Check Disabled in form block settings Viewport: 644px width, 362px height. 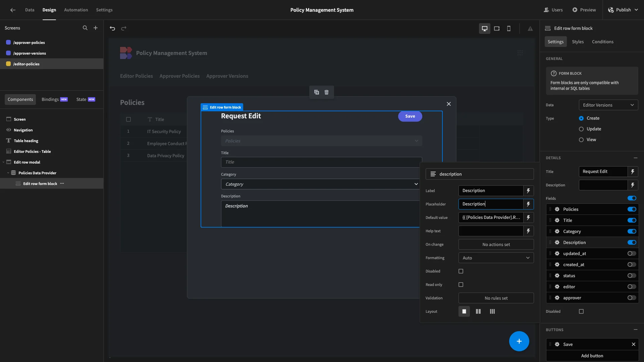click(x=581, y=311)
